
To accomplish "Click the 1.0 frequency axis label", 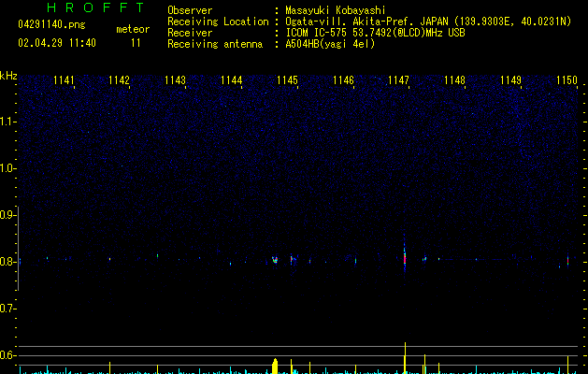I will 7,168.
